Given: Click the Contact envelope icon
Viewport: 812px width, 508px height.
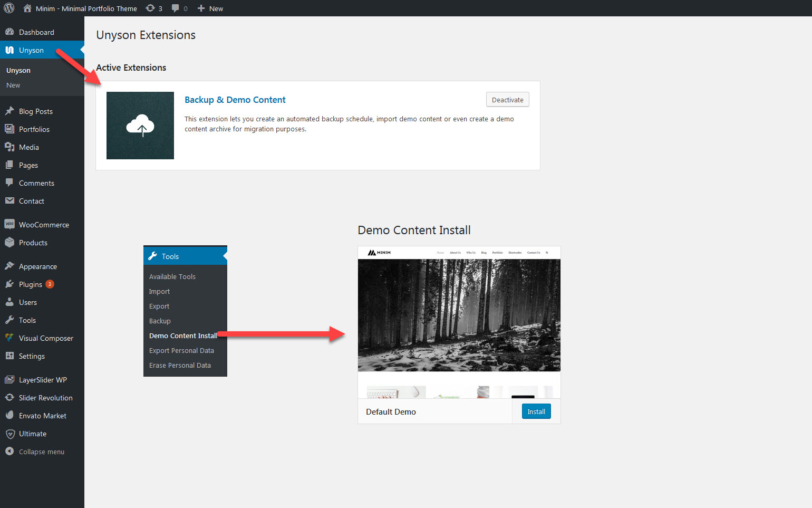Looking at the screenshot, I should (x=9, y=201).
